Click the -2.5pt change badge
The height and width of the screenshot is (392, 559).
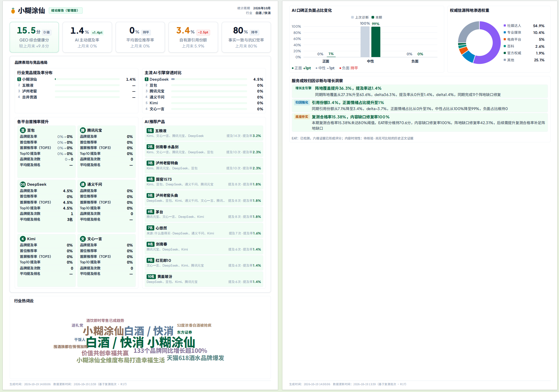tap(203, 32)
